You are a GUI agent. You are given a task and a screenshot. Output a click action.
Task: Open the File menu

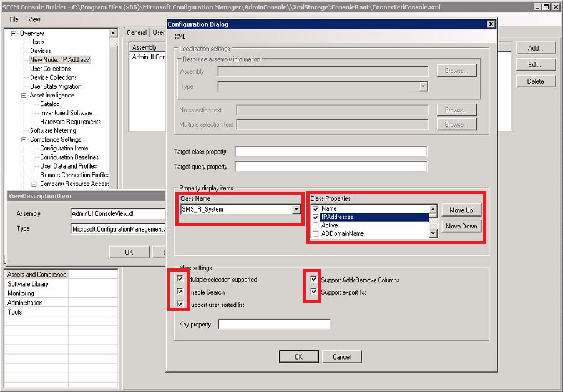[14, 19]
